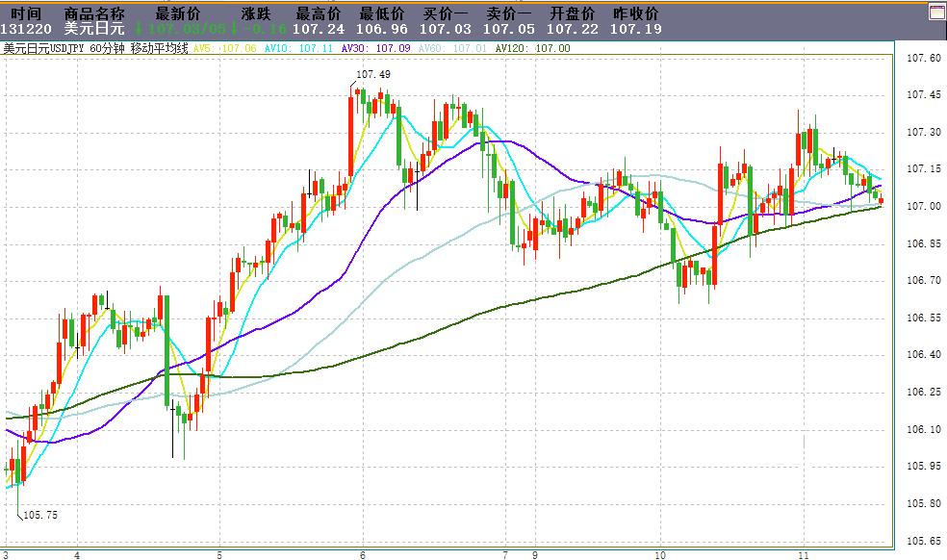The width and height of the screenshot is (947, 560).
Task: Click the 最高价 column header
Action: (319, 13)
